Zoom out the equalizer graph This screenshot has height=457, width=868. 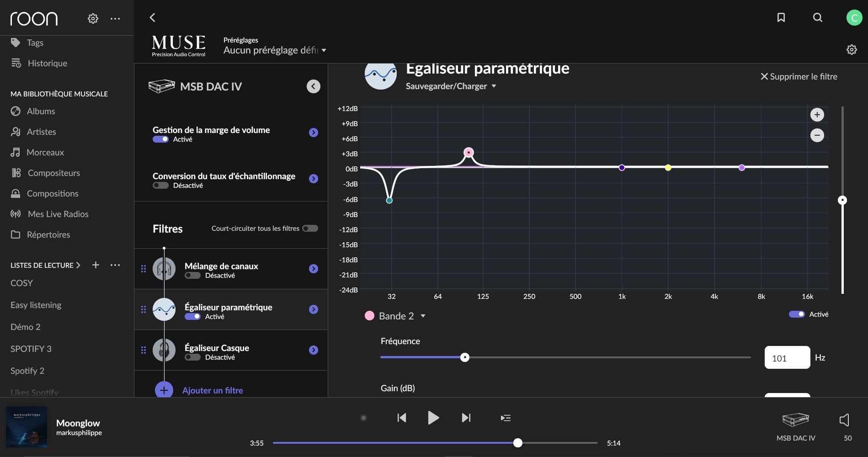pos(817,135)
